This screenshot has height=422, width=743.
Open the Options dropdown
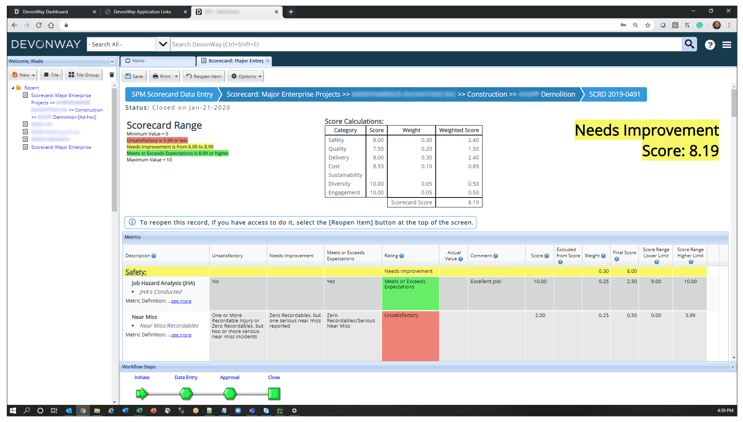pos(246,76)
